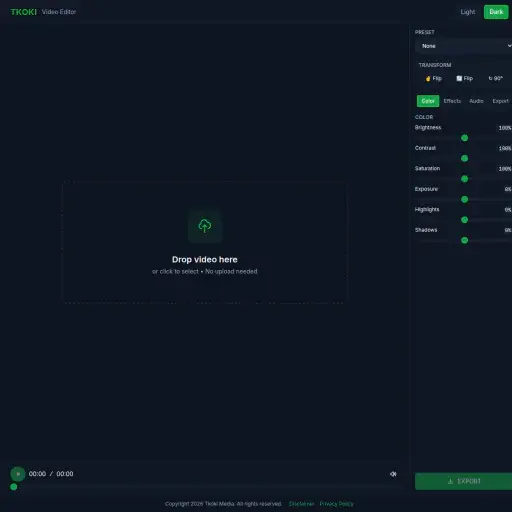Open the Preset None dropdown

[464, 46]
